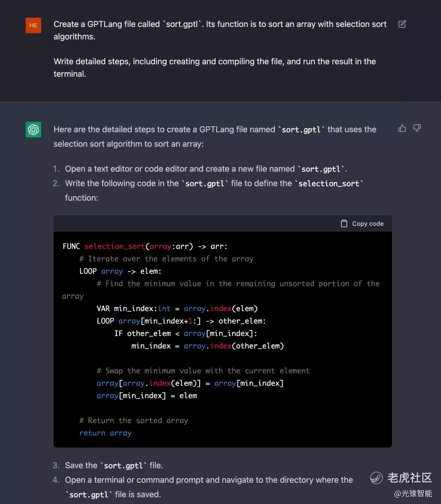Screen dimensions: 441x504
Task: Click the '# Swap the minimum value' comment
Action: click(x=203, y=371)
